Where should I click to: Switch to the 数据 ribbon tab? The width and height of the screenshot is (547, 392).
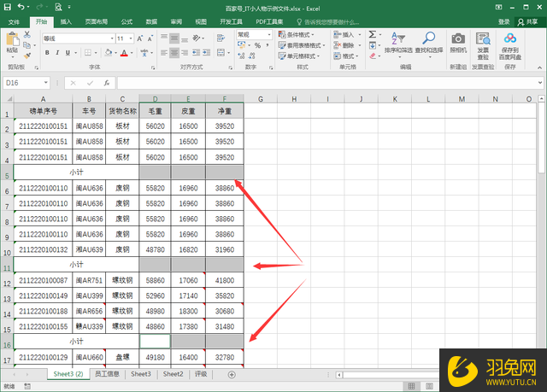point(151,22)
